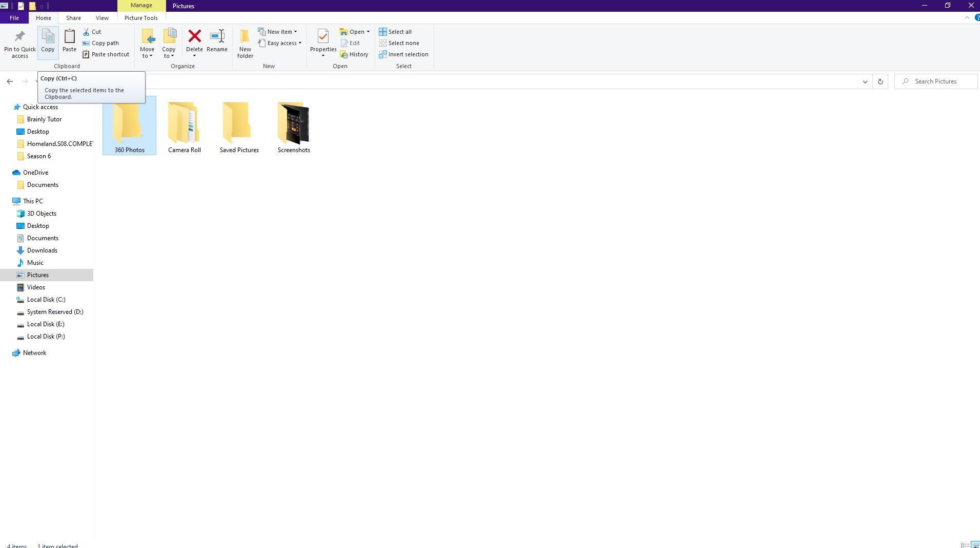Click the red Delete icon

click(194, 36)
